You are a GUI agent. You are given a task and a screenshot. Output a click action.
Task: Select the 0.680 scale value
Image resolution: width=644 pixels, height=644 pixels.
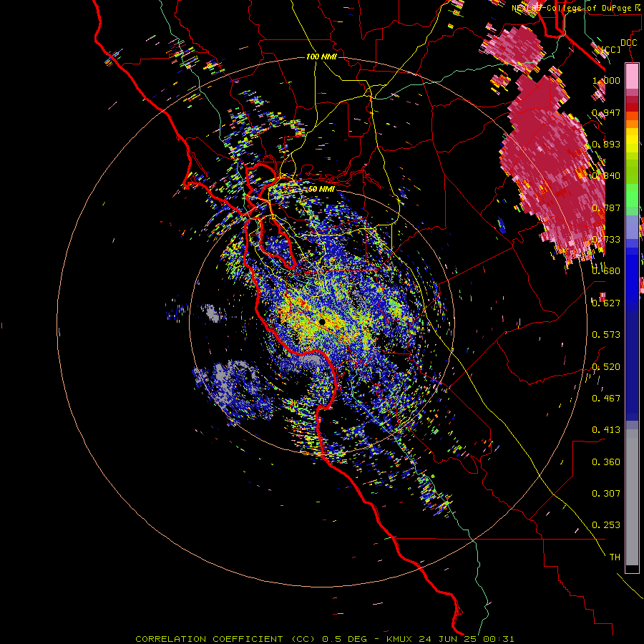click(606, 271)
